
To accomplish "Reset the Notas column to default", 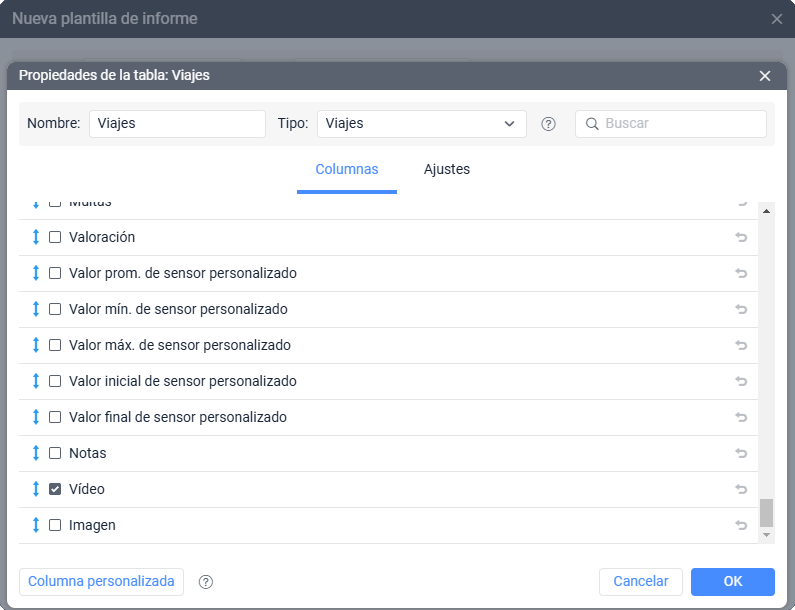I will click(741, 453).
